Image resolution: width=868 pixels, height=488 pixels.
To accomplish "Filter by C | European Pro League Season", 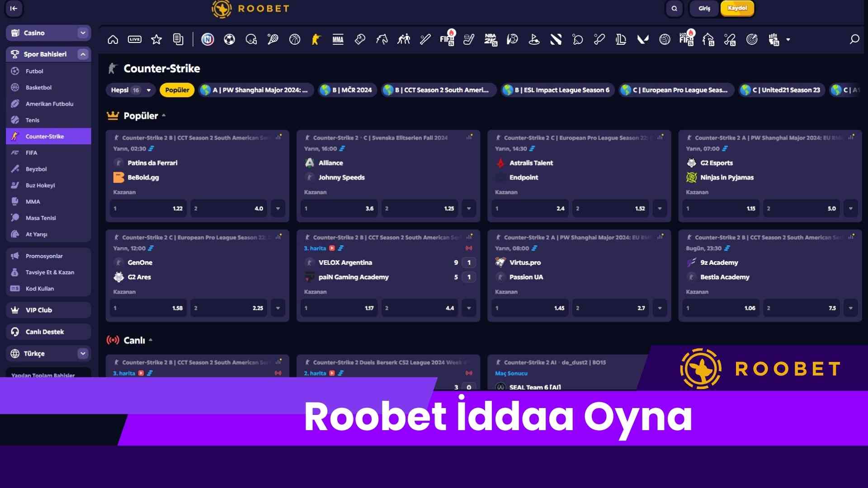I will coord(676,90).
